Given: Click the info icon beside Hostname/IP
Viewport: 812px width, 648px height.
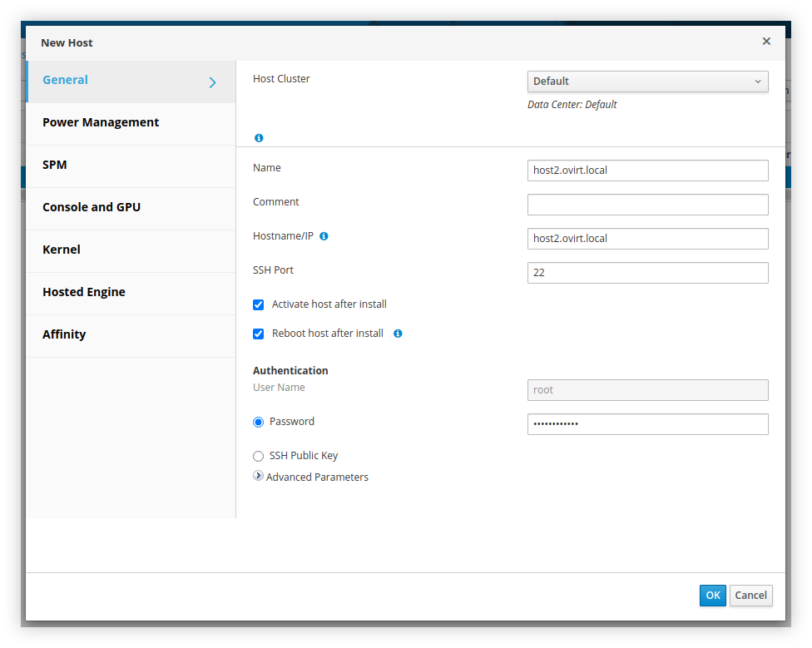Looking at the screenshot, I should point(324,236).
